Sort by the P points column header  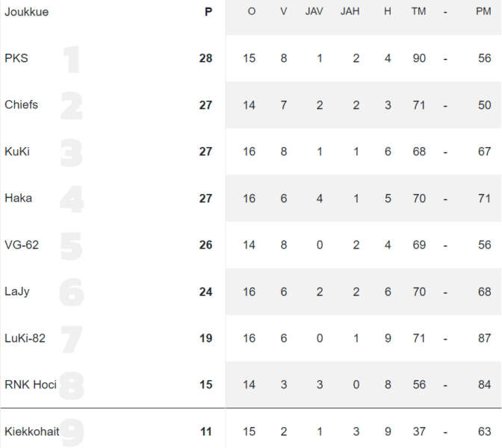point(208,12)
